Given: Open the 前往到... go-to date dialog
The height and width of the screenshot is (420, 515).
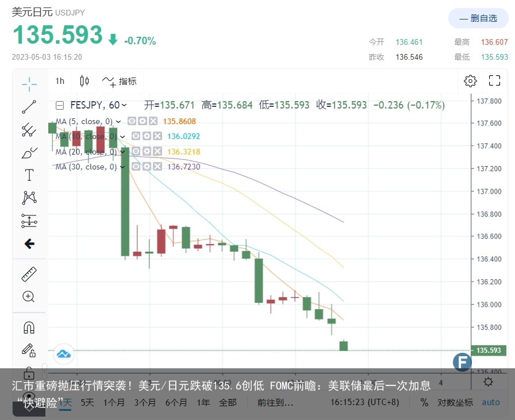Looking at the screenshot, I should click(275, 402).
